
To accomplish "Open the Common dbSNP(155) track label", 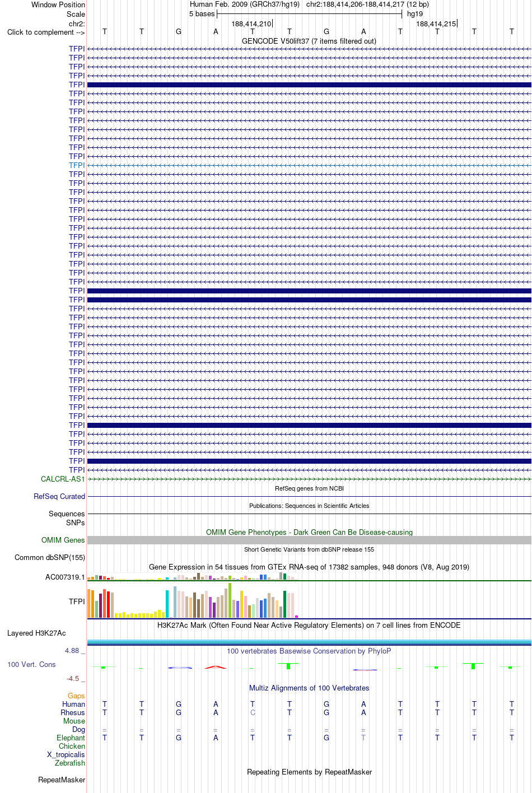I will point(50,557).
